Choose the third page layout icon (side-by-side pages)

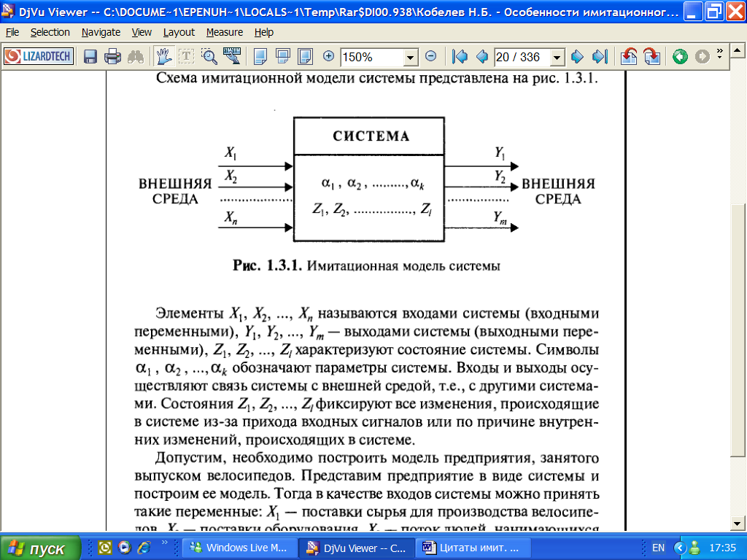point(305,57)
